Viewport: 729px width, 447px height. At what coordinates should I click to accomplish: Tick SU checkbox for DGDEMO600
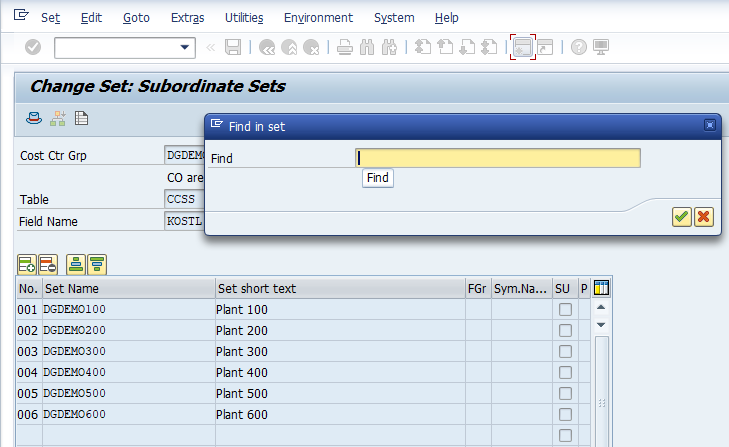pos(565,414)
